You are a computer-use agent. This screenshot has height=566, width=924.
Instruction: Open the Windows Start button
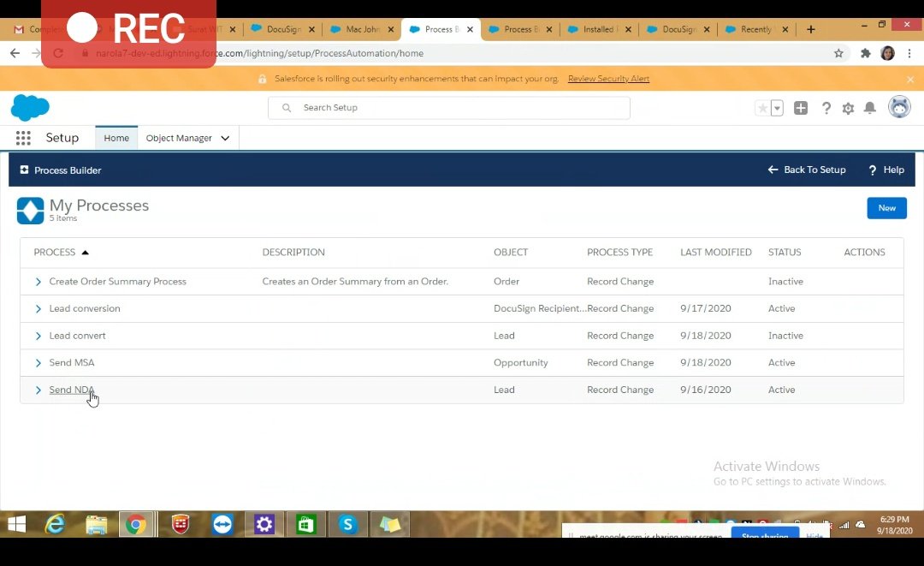(x=16, y=524)
